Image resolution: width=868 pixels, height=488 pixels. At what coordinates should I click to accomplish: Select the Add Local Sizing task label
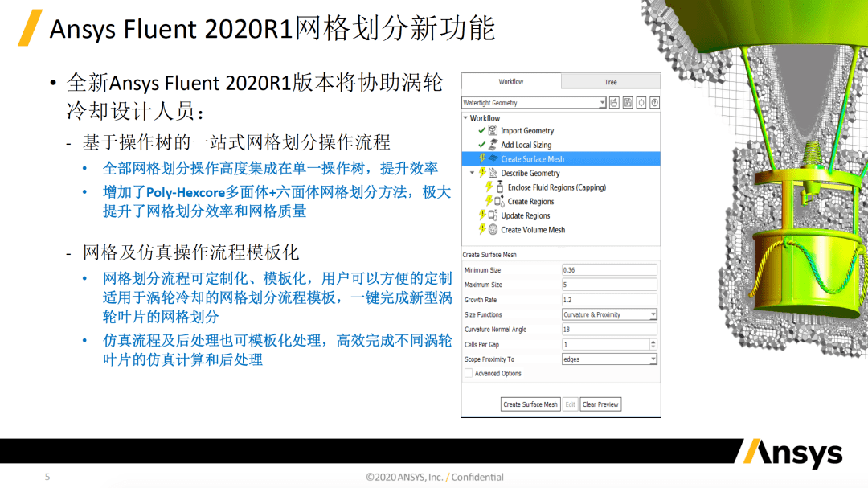526,145
